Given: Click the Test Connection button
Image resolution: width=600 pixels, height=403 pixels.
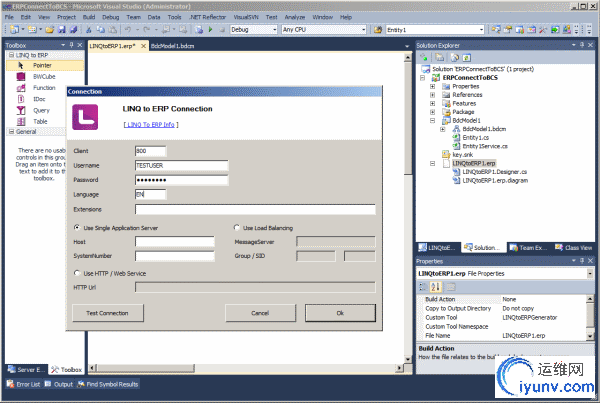Looking at the screenshot, I should coord(108,313).
